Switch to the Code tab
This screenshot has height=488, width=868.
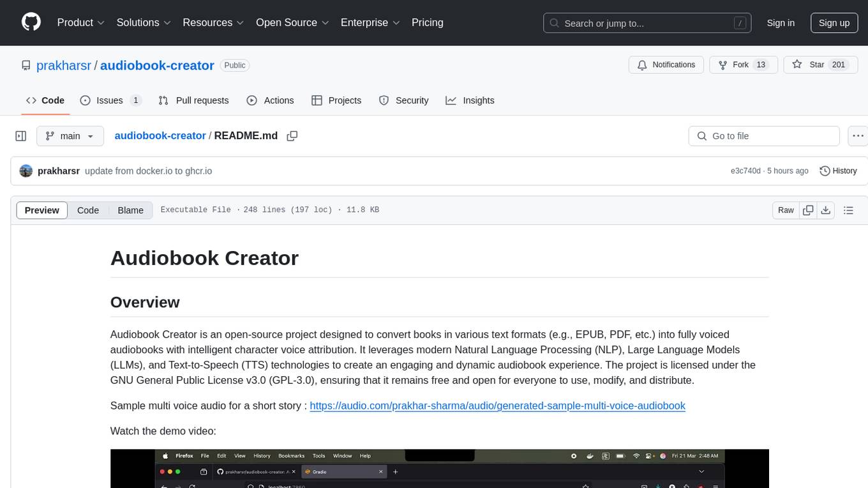[x=45, y=100]
